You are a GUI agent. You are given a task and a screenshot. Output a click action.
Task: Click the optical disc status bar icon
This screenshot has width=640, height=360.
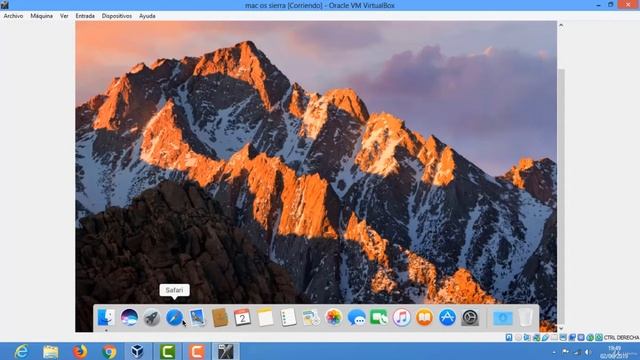[518, 338]
